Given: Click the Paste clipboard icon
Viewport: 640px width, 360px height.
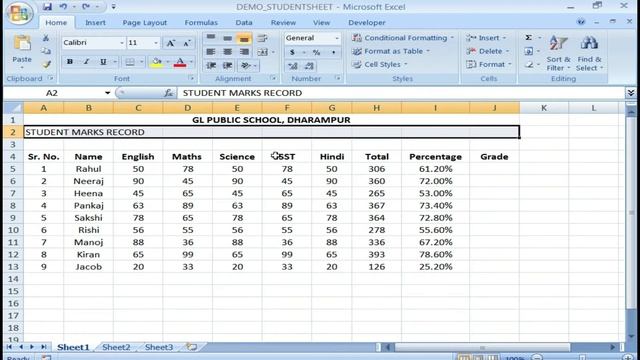Looking at the screenshot, I should (x=22, y=44).
